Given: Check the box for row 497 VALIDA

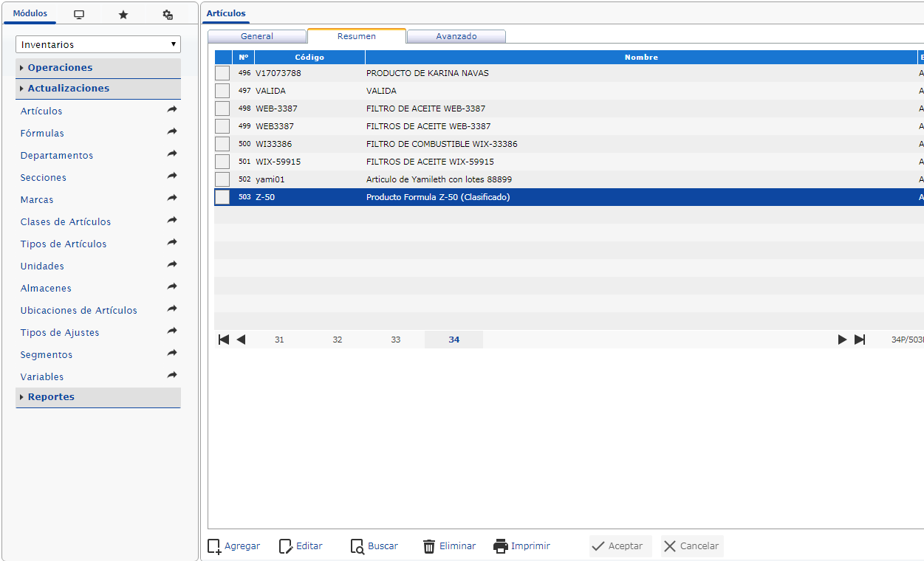Looking at the screenshot, I should pos(222,91).
